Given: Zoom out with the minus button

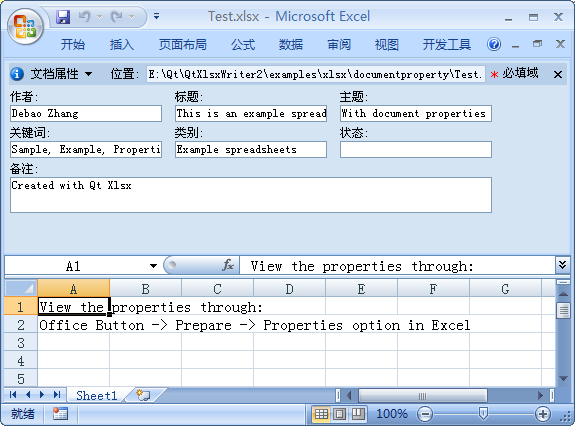Looking at the screenshot, I should pos(425,414).
